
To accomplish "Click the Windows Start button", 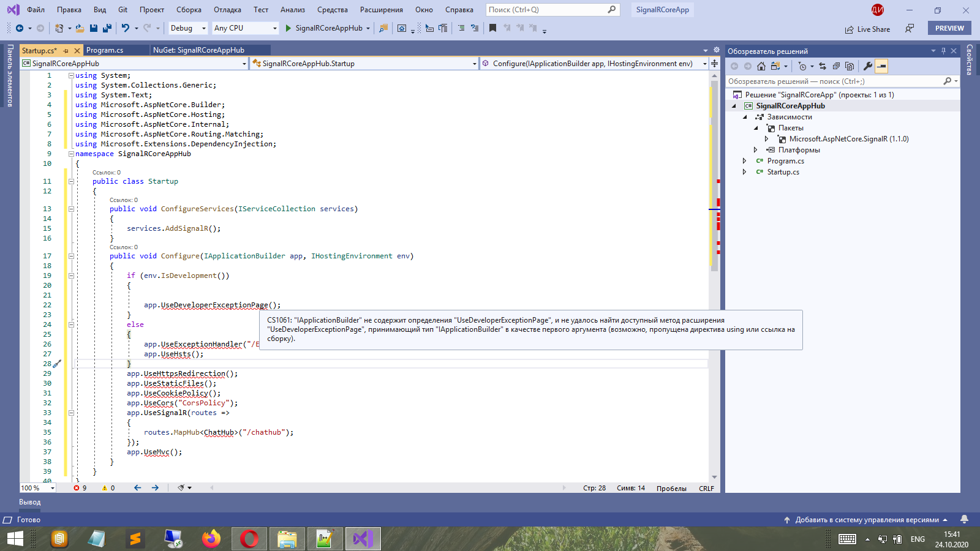I will (x=15, y=539).
